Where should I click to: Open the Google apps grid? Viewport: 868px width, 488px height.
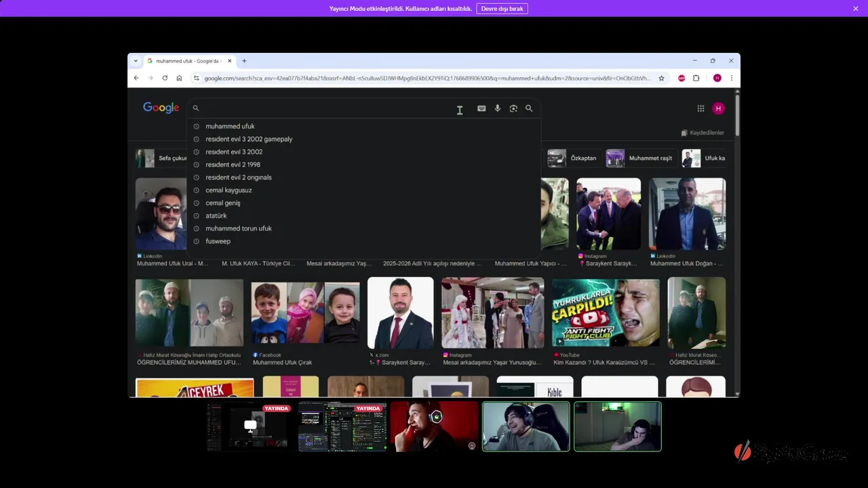pos(701,108)
